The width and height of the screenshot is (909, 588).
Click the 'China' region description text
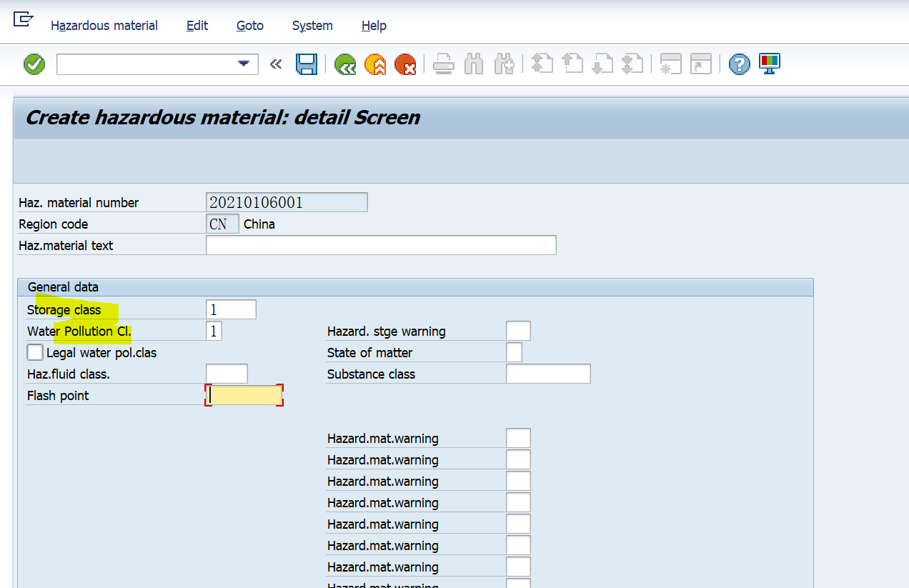click(x=259, y=224)
